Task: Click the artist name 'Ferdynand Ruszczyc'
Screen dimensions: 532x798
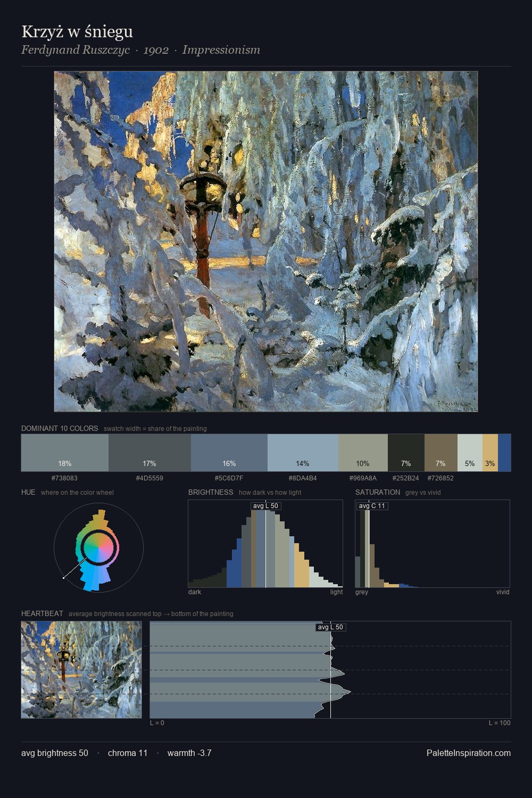Action: pyautogui.click(x=76, y=50)
